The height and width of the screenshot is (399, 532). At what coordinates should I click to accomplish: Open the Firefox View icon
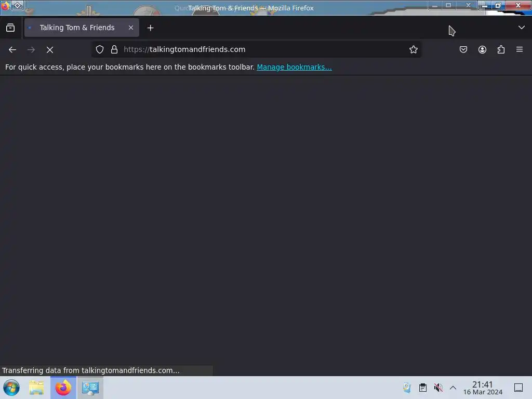(x=10, y=28)
